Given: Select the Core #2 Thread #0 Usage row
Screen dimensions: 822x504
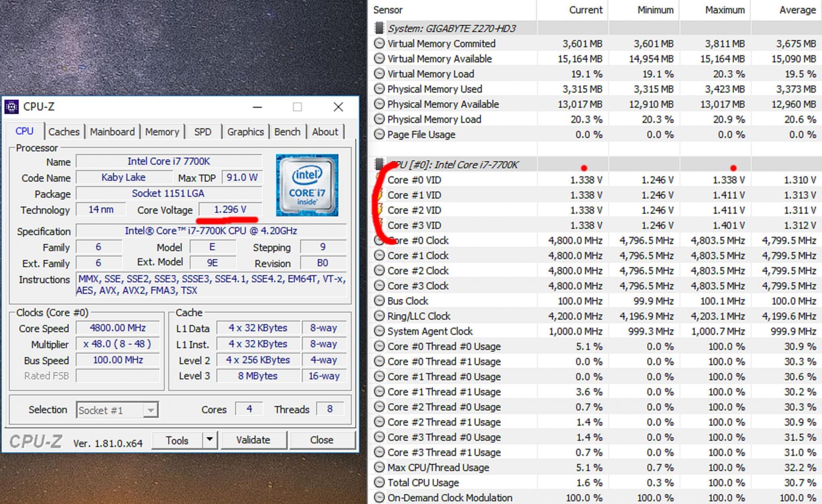Looking at the screenshot, I should point(595,407).
